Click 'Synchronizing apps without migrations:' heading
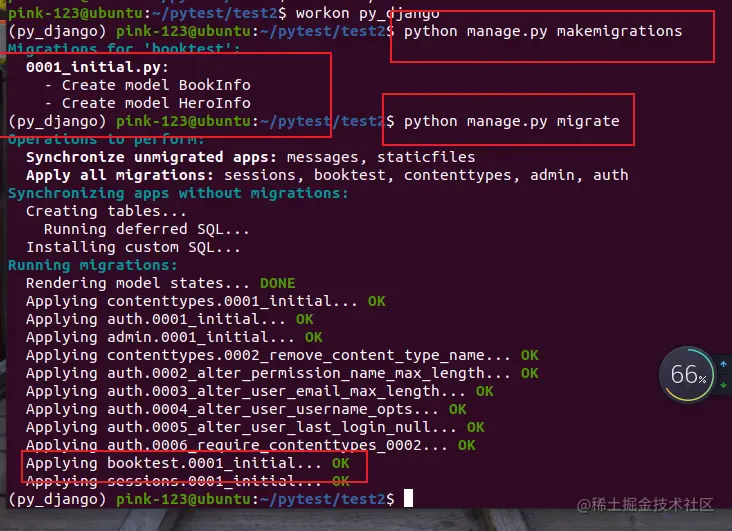 (x=178, y=193)
